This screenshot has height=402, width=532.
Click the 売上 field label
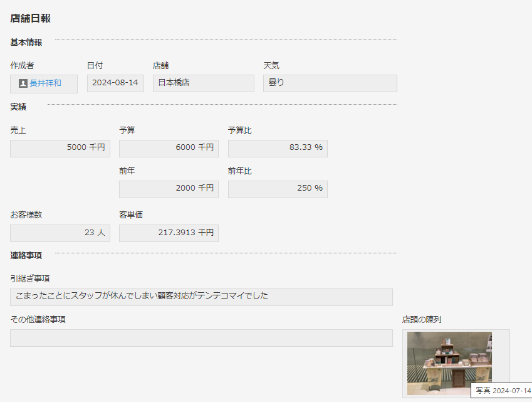click(x=18, y=130)
